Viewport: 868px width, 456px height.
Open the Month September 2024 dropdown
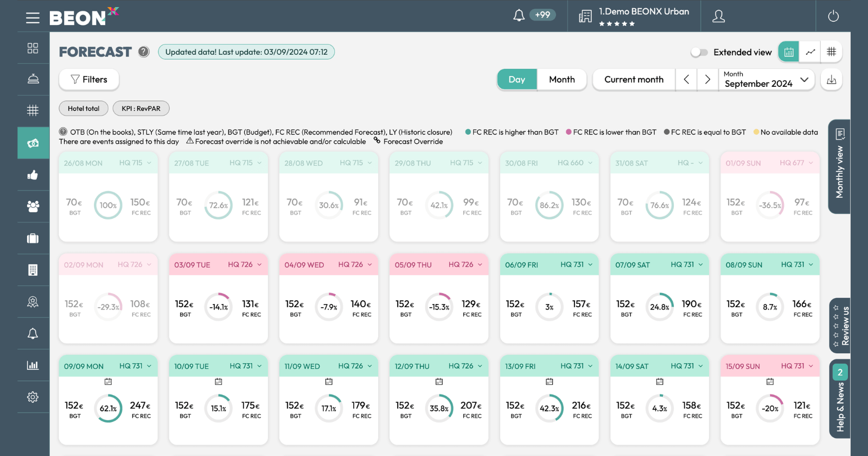[x=766, y=79]
